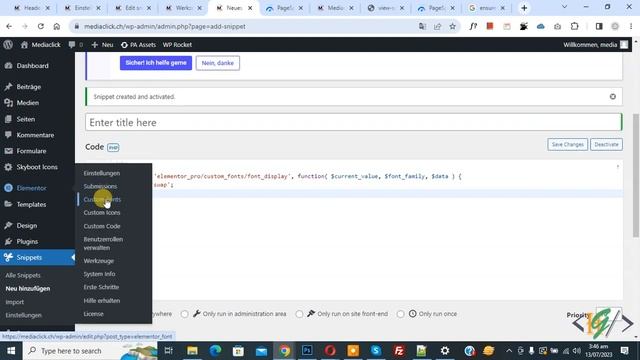This screenshot has height=360, width=640.
Task: Dismiss the Snippet created notice
Action: (x=613, y=97)
